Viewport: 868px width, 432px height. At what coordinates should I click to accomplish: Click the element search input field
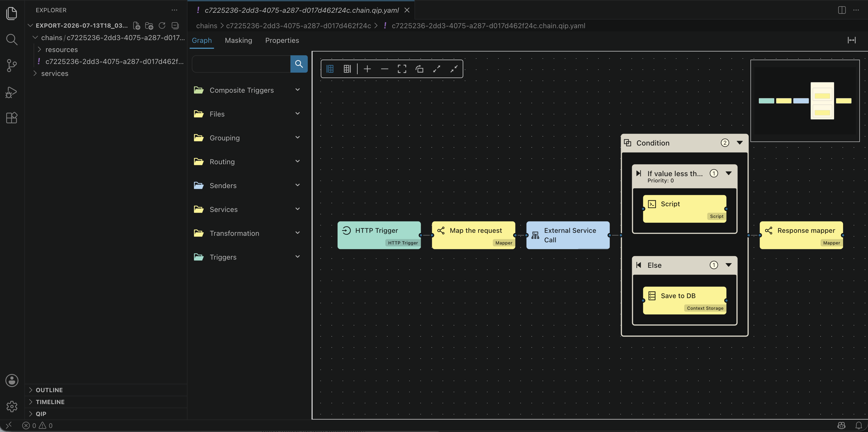(241, 64)
